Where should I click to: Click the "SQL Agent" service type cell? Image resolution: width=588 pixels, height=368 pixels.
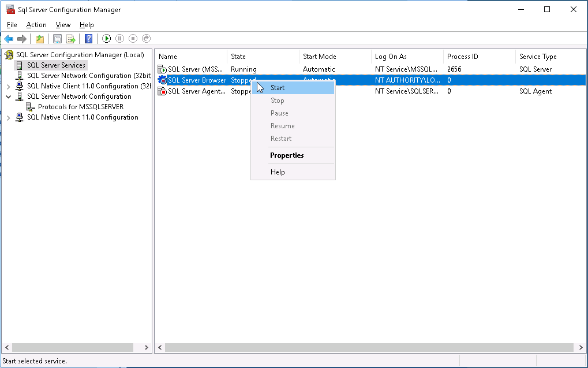(535, 91)
